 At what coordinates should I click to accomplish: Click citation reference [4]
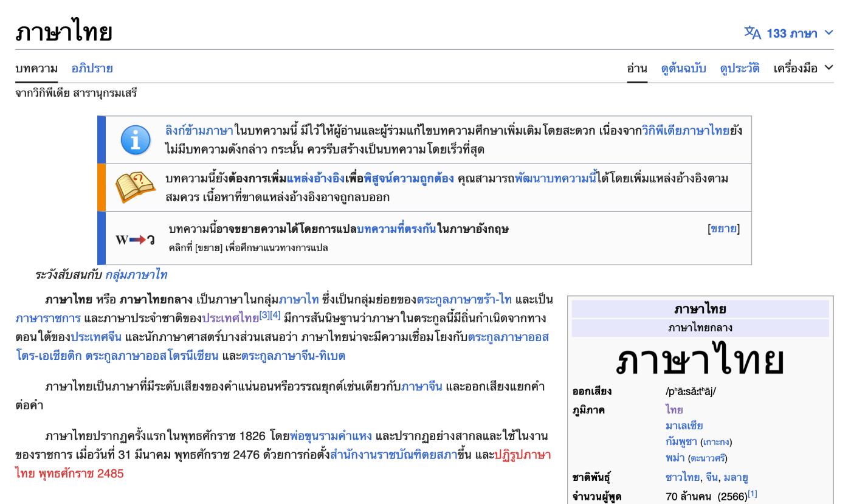pos(275,315)
